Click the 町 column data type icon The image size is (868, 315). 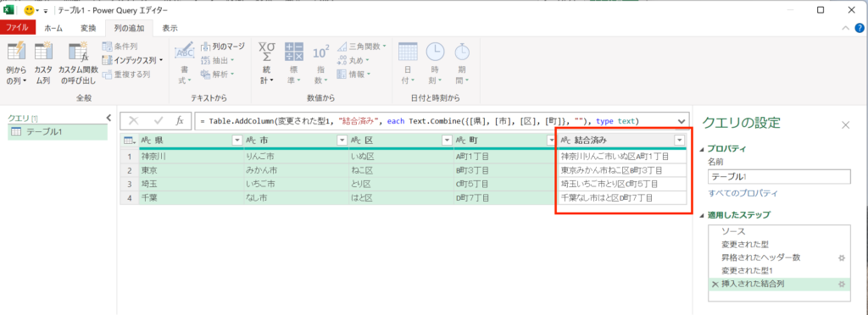click(x=461, y=141)
